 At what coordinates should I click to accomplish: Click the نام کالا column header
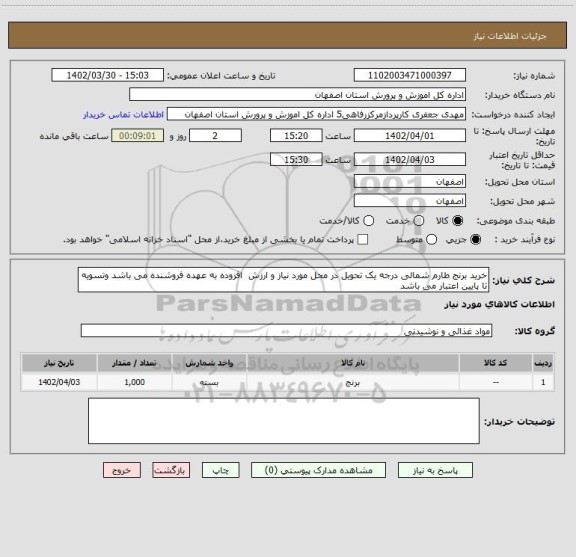(353, 363)
